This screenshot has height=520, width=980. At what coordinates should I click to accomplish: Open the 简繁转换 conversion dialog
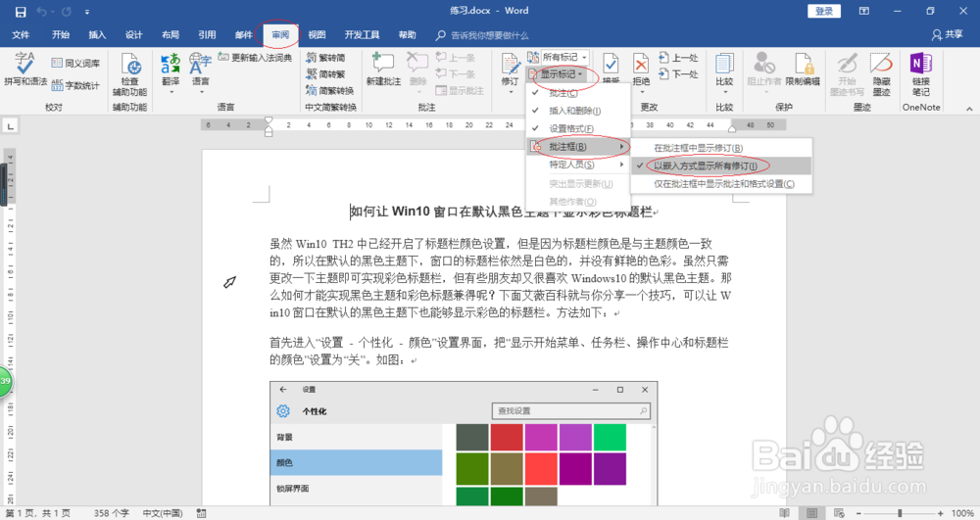click(330, 90)
